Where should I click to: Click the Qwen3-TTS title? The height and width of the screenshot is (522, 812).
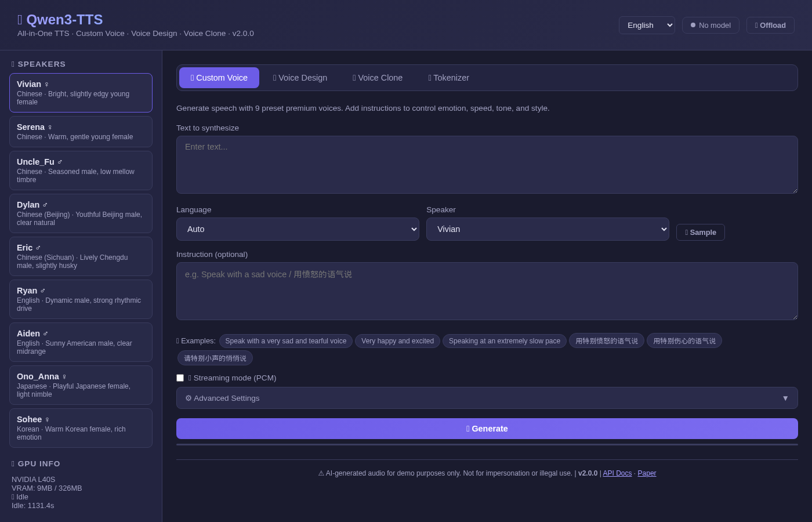pyautogui.click(x=60, y=20)
